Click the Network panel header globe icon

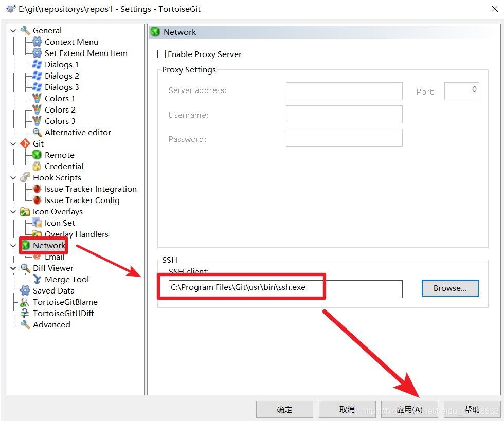tap(155, 32)
